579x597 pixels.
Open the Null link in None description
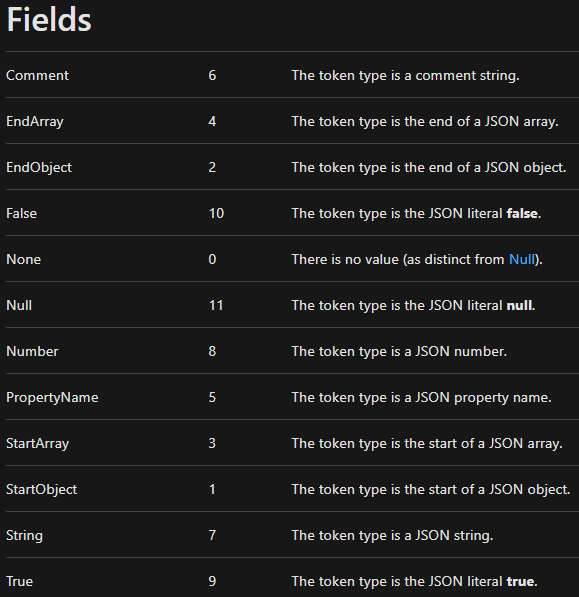[x=522, y=259]
